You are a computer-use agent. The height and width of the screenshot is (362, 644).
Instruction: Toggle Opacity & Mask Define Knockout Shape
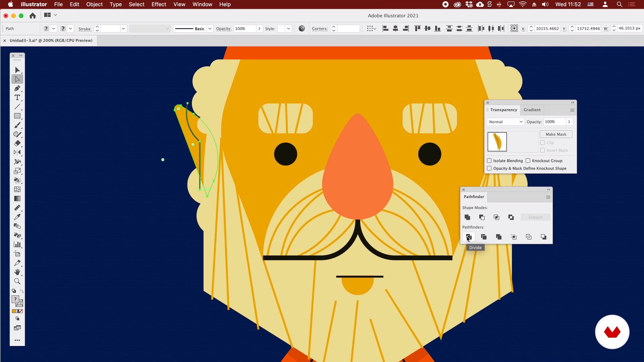[489, 168]
